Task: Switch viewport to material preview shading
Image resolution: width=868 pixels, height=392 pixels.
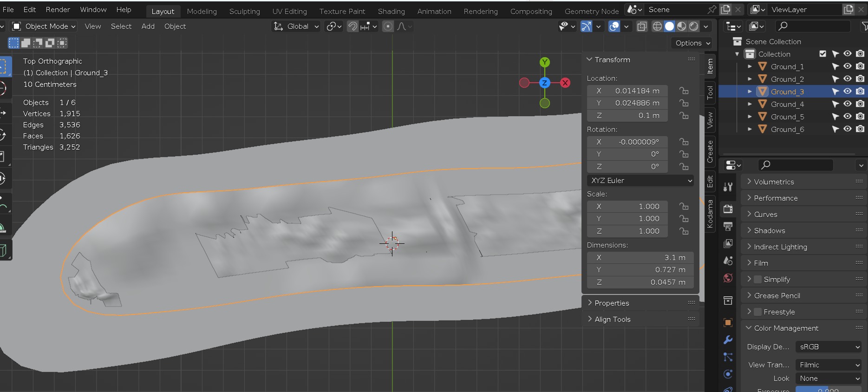Action: tap(681, 26)
